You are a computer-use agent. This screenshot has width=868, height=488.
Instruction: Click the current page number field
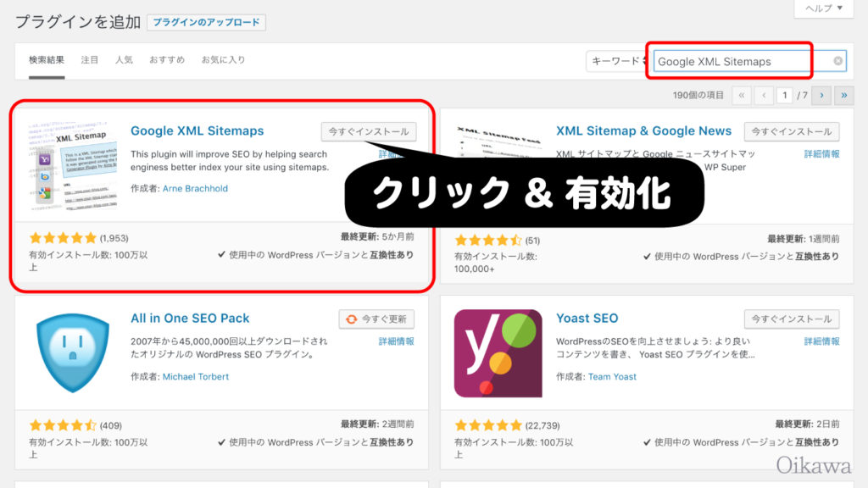click(784, 95)
